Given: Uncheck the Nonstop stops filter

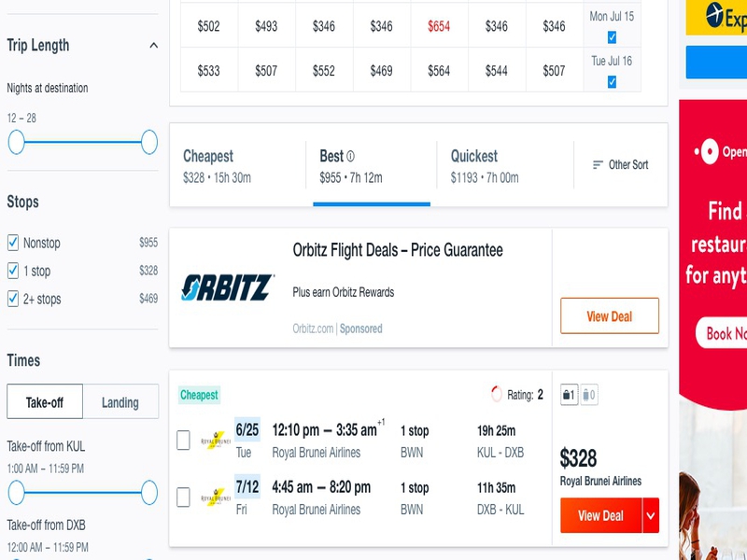Looking at the screenshot, I should [13, 243].
